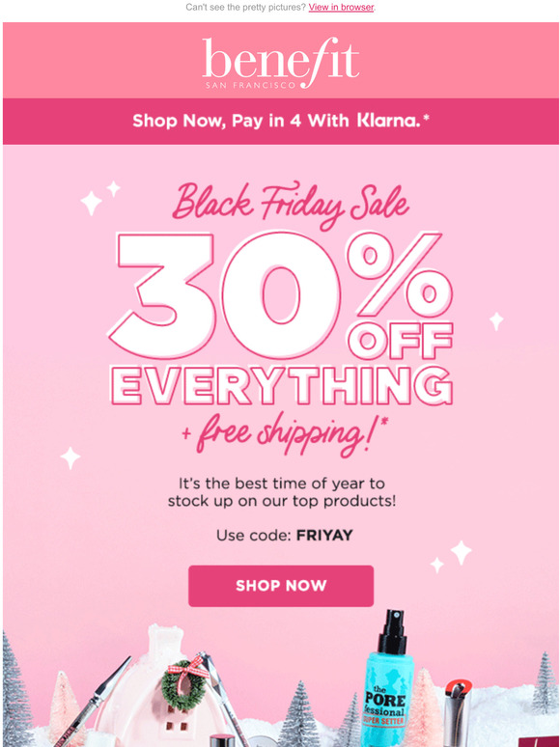Click the pink tree beside the spray bottle
Image resolution: width=560 pixels, height=747 pixels.
(x=424, y=707)
